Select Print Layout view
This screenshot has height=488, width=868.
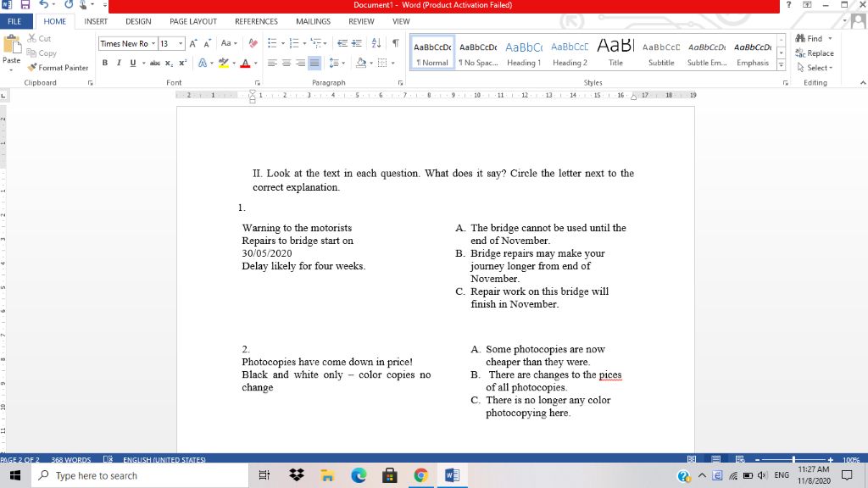715,459
